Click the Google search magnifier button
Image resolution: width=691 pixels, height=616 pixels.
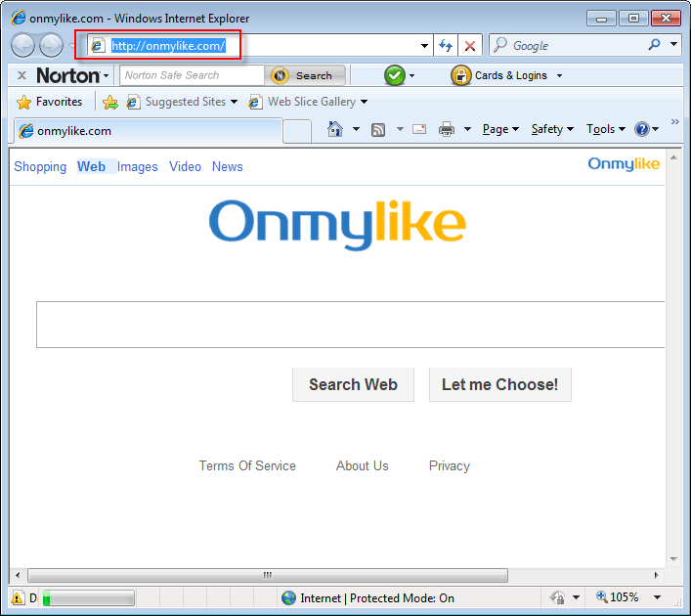click(655, 45)
